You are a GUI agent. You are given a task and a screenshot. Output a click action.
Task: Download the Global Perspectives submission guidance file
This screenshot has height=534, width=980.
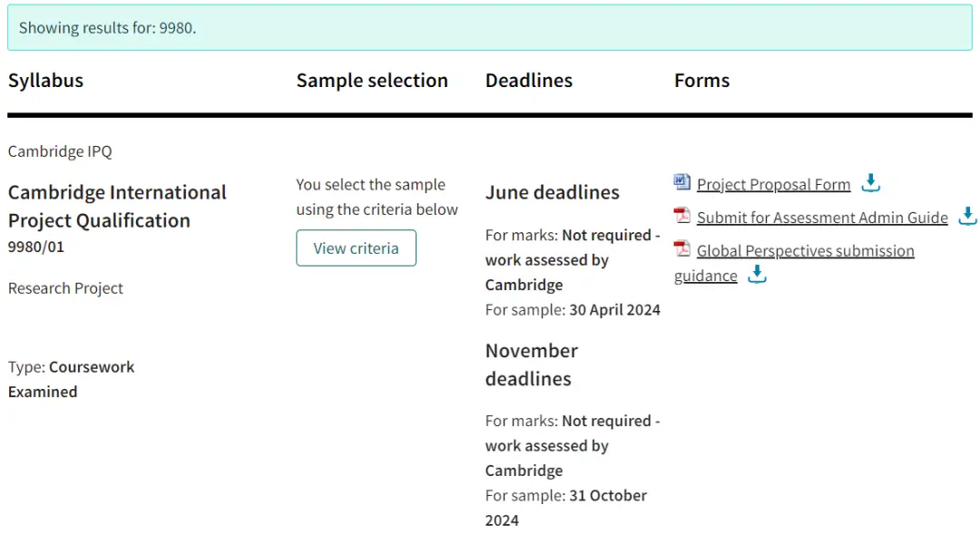[x=757, y=274]
